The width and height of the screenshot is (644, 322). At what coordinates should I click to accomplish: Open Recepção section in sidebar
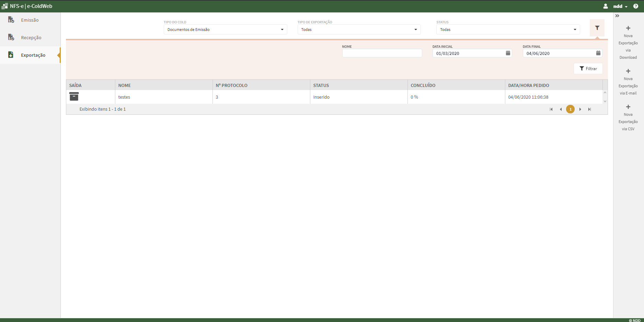coord(31,38)
